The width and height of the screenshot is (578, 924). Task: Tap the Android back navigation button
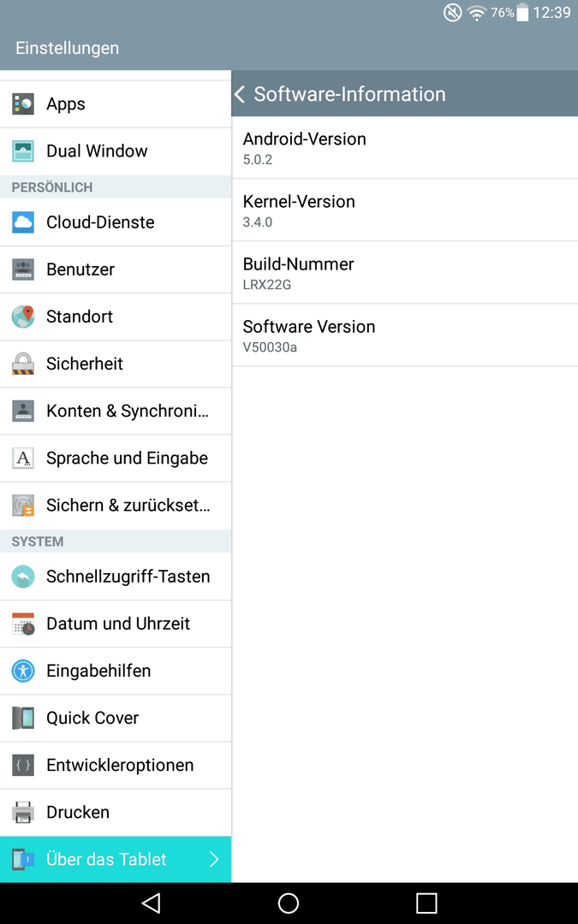[151, 903]
